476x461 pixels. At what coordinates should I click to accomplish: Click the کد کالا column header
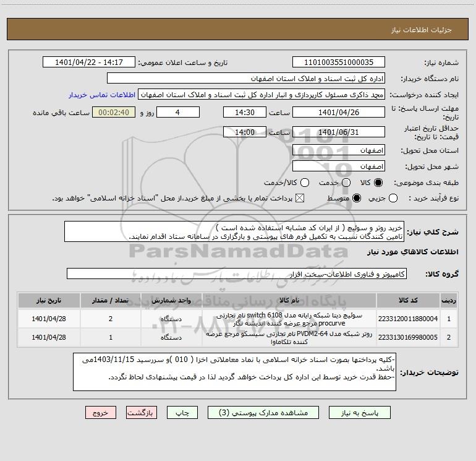(x=408, y=300)
